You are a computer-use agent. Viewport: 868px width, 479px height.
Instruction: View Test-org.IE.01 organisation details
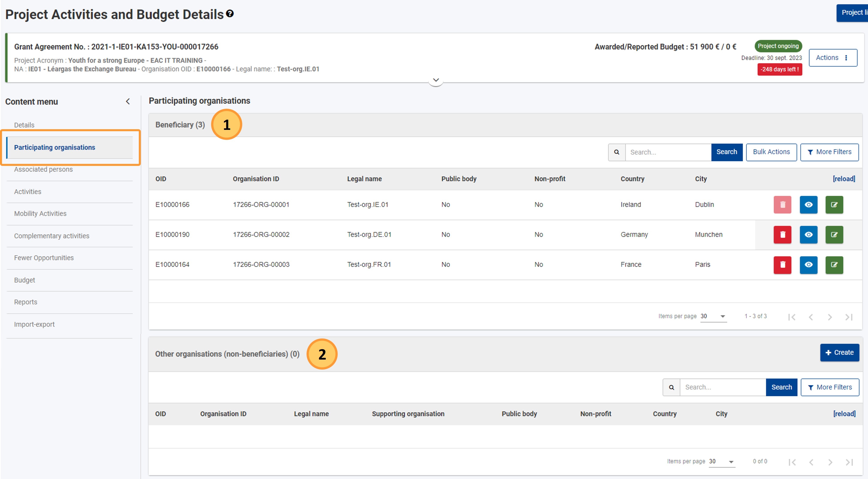pos(808,204)
